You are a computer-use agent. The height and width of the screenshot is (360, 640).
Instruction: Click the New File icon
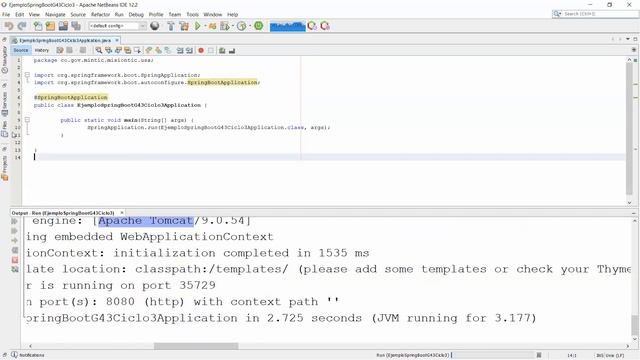click(x=38, y=26)
